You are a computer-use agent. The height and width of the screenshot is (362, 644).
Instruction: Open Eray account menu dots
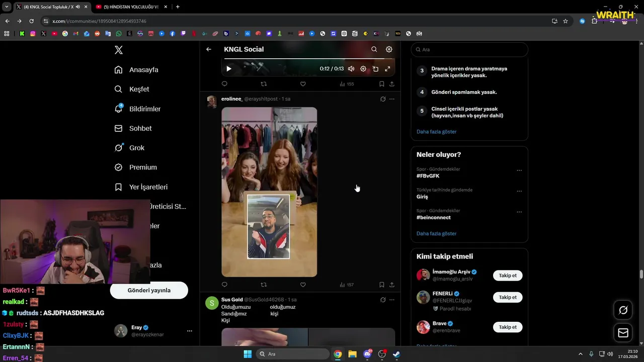coord(190,331)
